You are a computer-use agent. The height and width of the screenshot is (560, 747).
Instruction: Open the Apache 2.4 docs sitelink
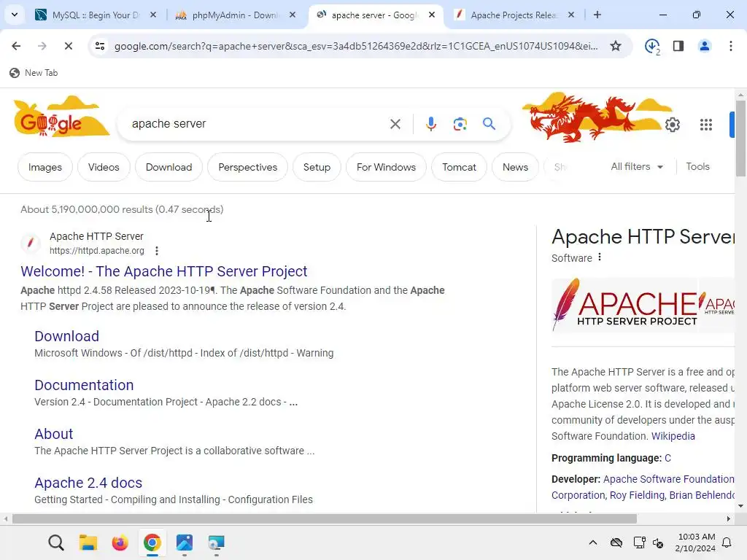tap(88, 483)
